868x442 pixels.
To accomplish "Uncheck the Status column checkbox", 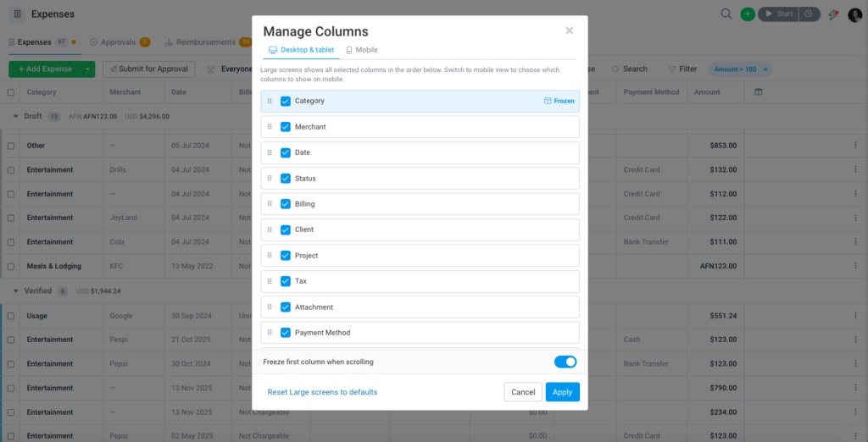I will (x=286, y=178).
